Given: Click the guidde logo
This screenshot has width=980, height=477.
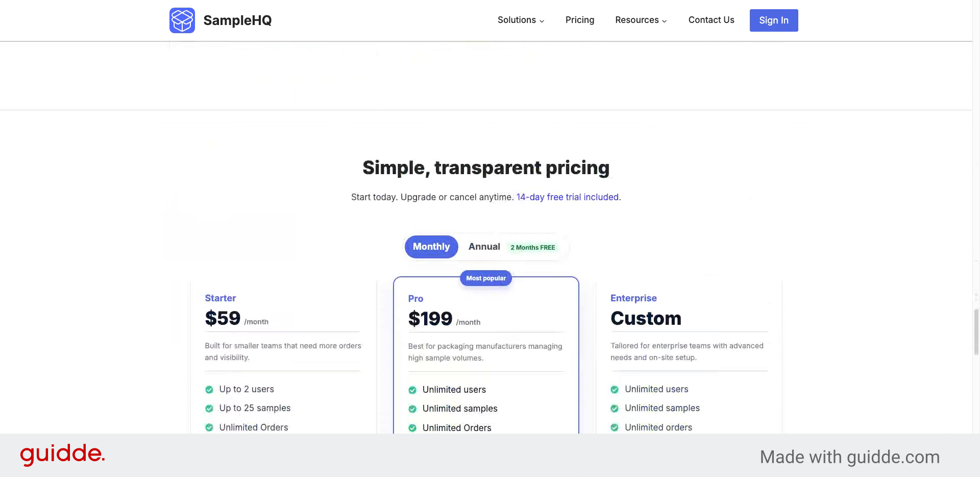Looking at the screenshot, I should click(x=62, y=455).
